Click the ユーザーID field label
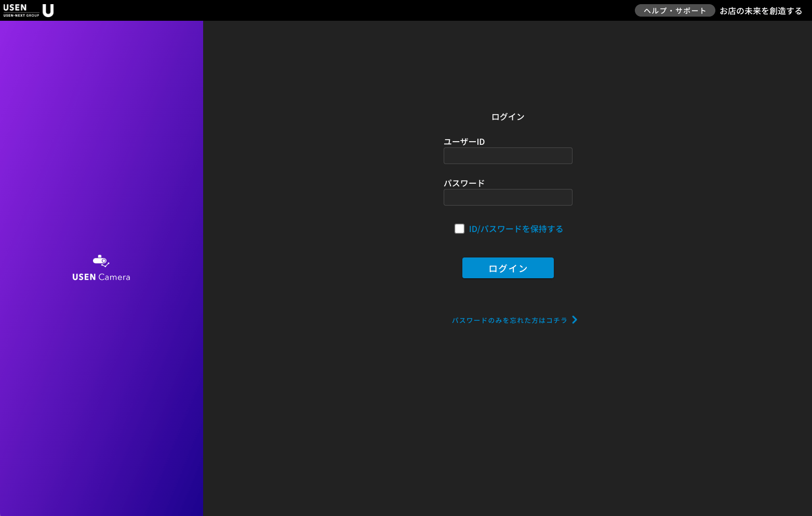The width and height of the screenshot is (812, 516). point(464,142)
